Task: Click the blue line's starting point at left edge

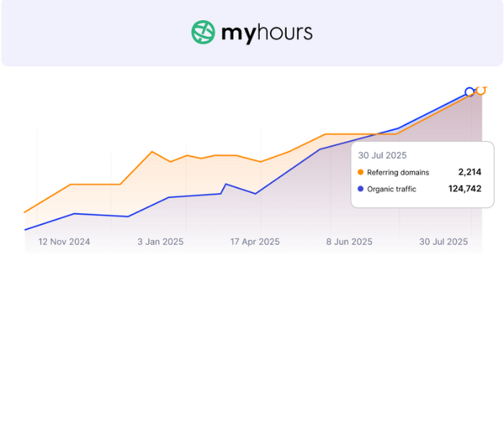Action: click(x=25, y=230)
